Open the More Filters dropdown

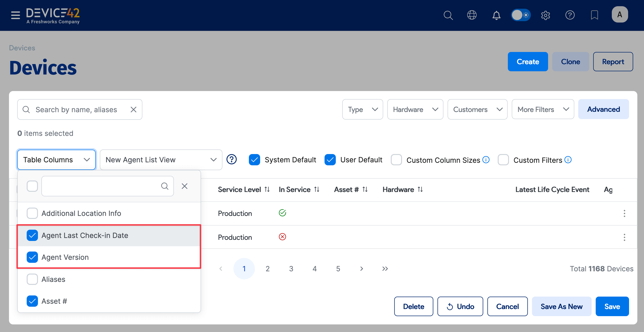[x=543, y=109]
